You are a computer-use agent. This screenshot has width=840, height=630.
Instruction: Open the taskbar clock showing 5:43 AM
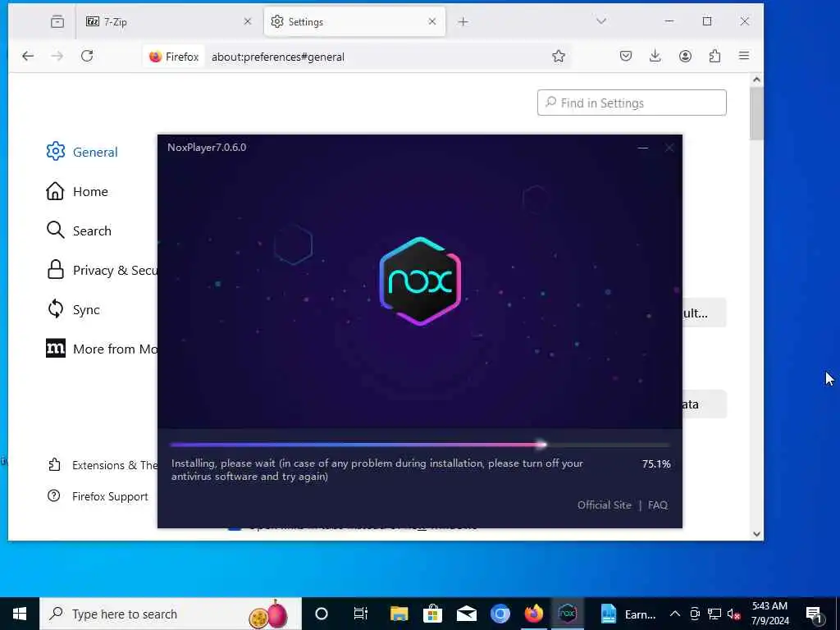[769, 614]
